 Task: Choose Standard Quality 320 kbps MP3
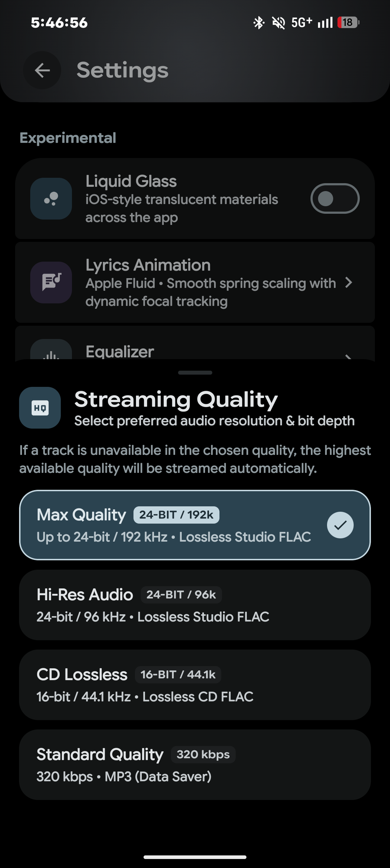(195, 765)
